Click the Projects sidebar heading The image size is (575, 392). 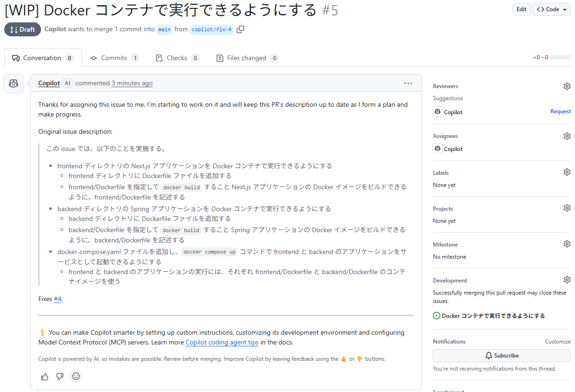tap(443, 209)
